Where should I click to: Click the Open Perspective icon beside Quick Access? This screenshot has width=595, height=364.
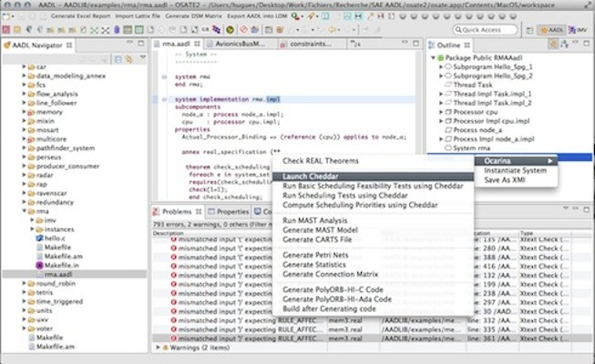[529, 30]
